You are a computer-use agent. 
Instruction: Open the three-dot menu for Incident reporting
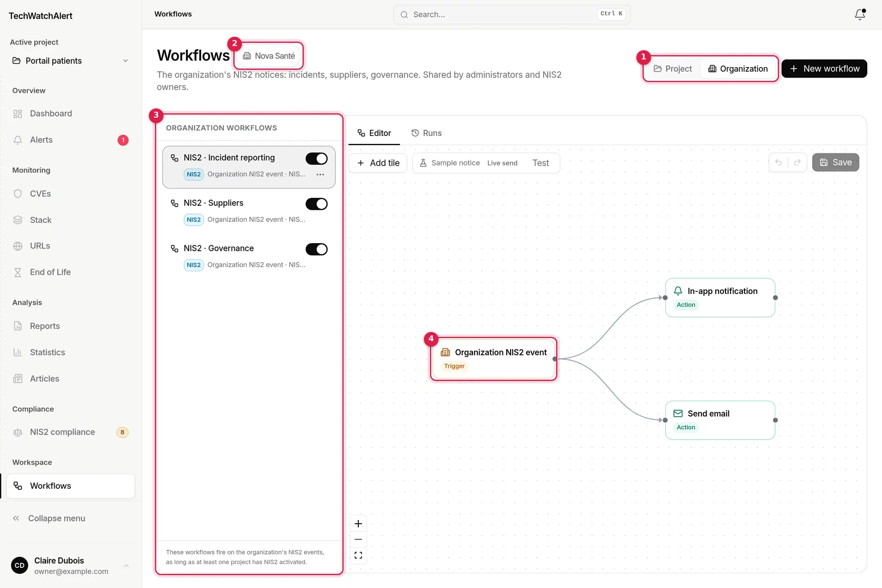click(x=320, y=175)
